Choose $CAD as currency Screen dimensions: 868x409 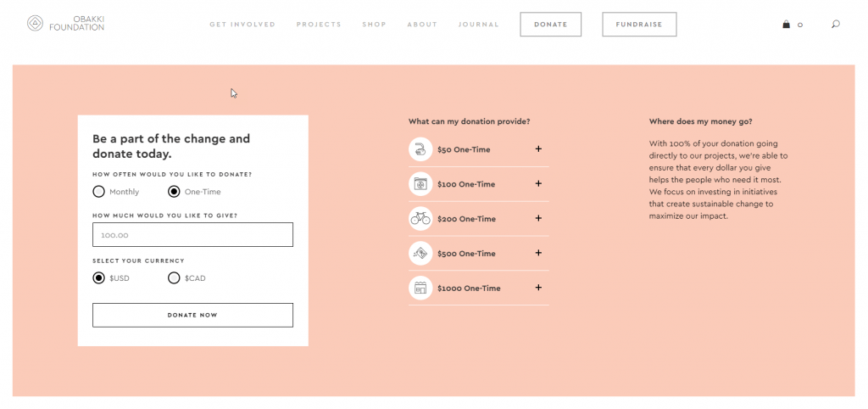[174, 278]
